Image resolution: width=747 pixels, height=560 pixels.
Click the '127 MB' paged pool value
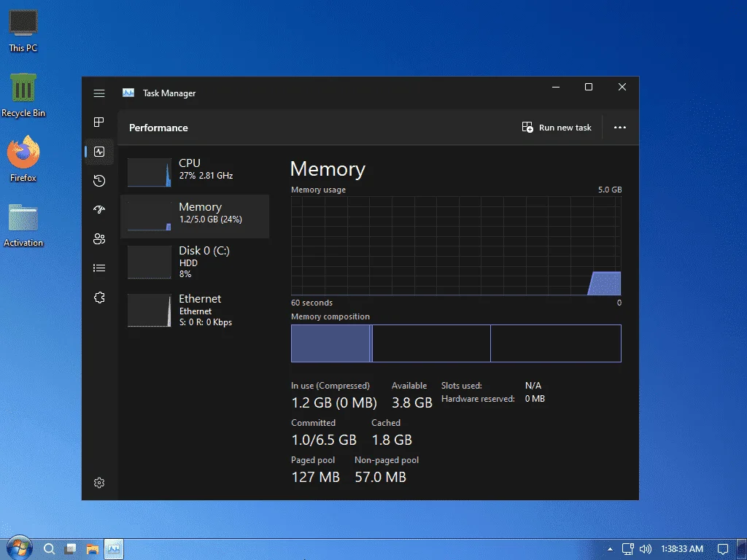tap(315, 477)
